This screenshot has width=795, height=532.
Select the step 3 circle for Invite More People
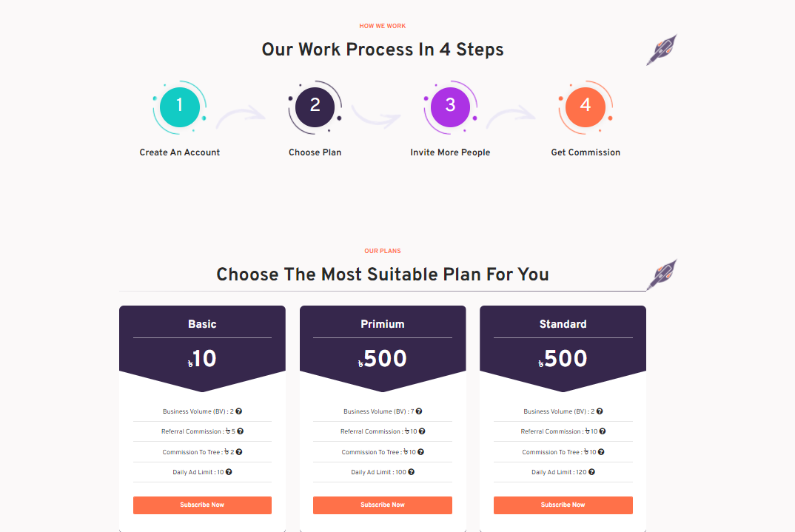pyautogui.click(x=450, y=107)
